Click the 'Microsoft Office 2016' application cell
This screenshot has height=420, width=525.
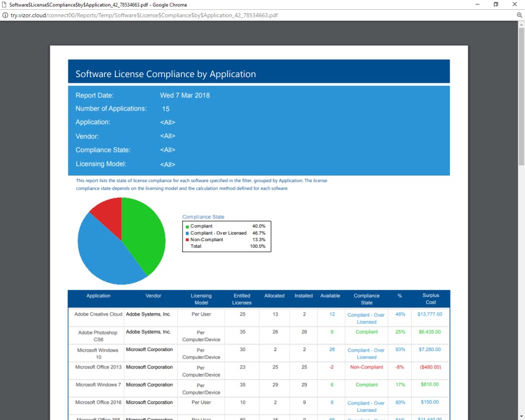(98, 402)
